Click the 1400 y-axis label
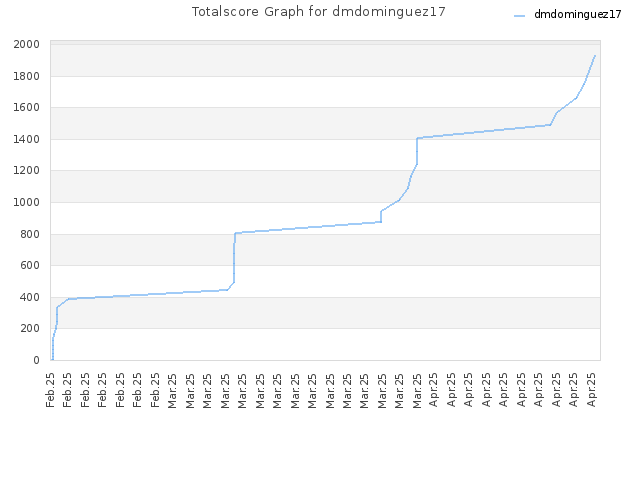The height and width of the screenshot is (480, 640). click(27, 139)
